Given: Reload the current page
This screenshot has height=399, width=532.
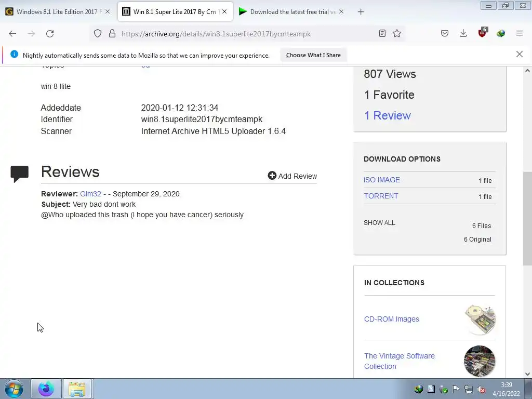Looking at the screenshot, I should (x=50, y=34).
